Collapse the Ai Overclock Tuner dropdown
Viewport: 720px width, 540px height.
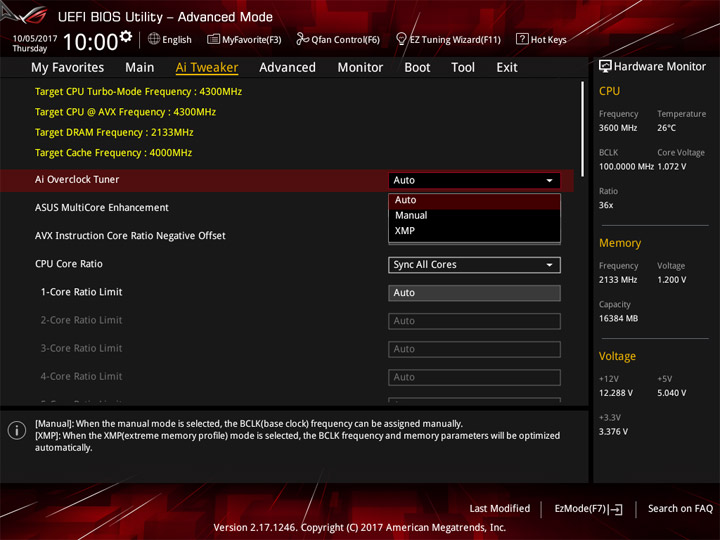[474, 180]
